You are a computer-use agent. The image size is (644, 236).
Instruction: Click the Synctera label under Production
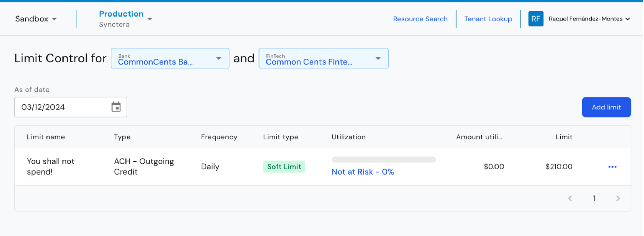click(114, 25)
